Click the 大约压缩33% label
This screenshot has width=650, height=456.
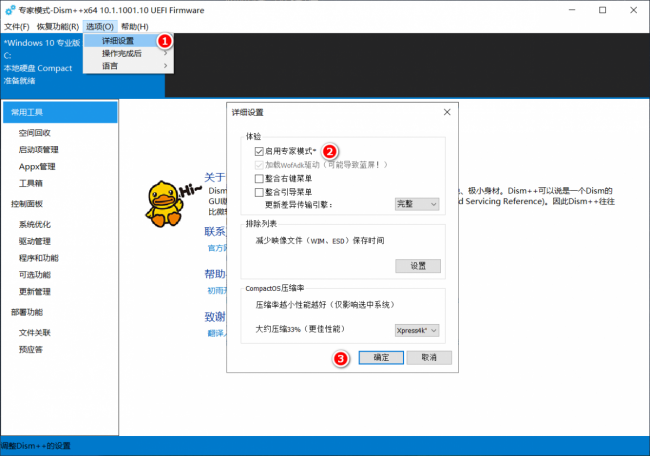300,329
